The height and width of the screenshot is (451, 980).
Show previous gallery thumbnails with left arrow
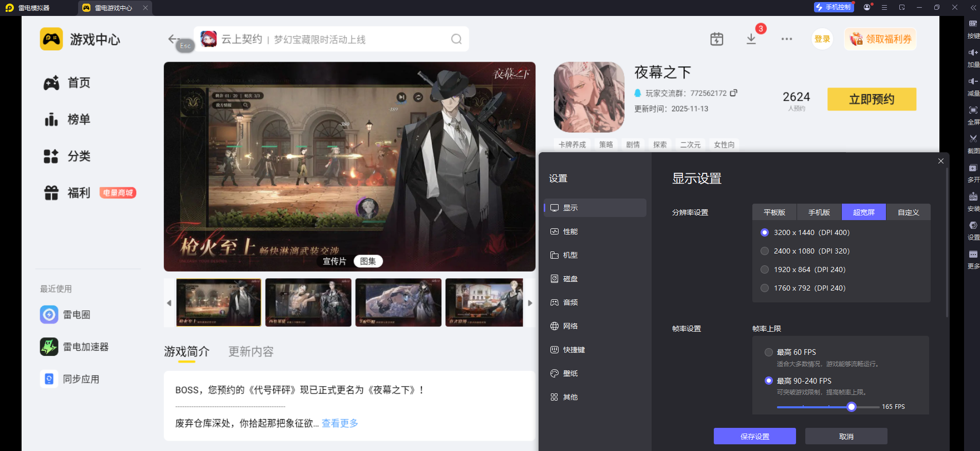[169, 303]
